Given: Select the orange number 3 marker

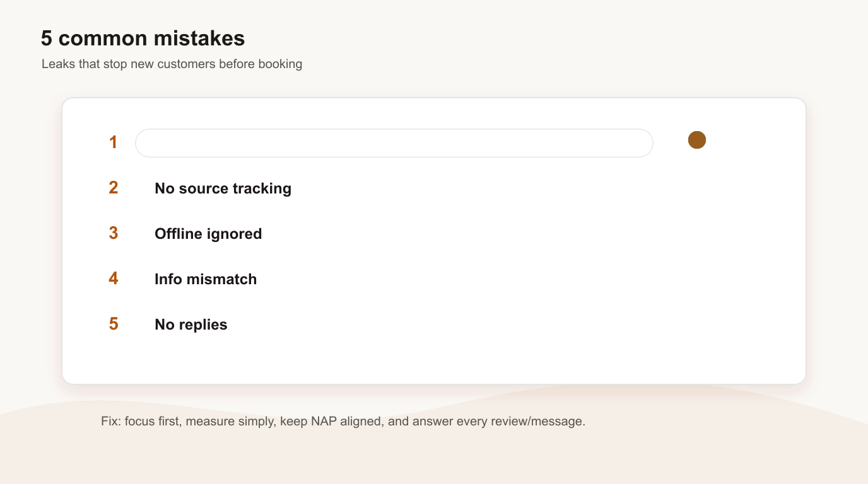Looking at the screenshot, I should pos(113,233).
